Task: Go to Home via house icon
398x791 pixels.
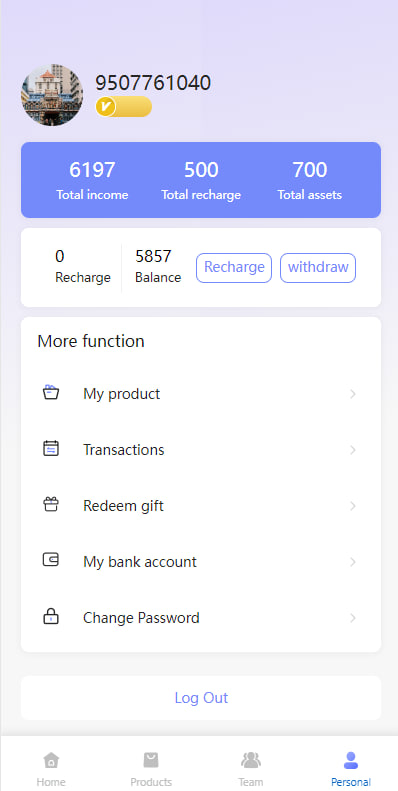Action: pos(51,760)
